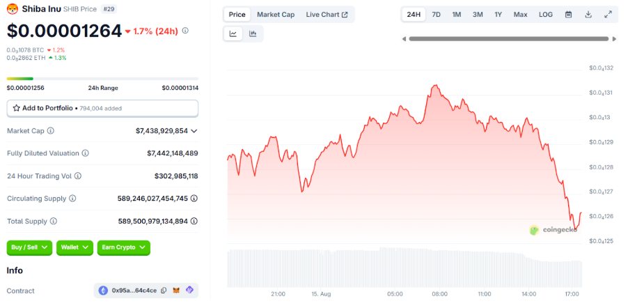This screenshot has height=308, width=644.
Task: Open info icon beside Total Supply label
Action: click(x=54, y=221)
